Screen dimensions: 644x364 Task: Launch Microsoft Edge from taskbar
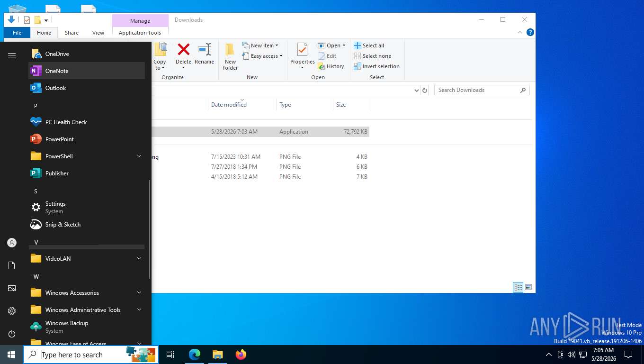click(195, 355)
